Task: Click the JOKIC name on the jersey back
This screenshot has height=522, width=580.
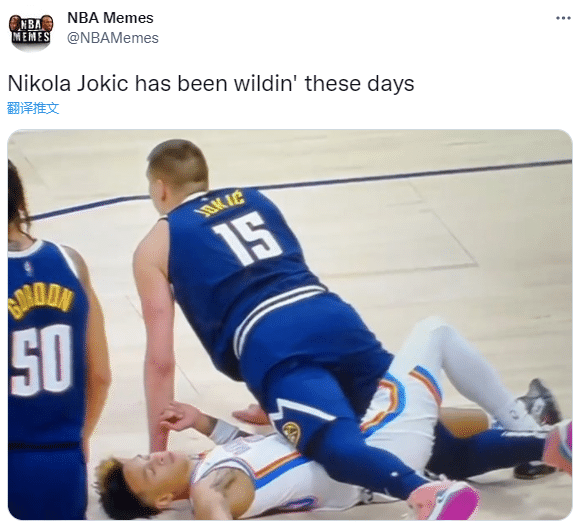Action: pos(220,203)
